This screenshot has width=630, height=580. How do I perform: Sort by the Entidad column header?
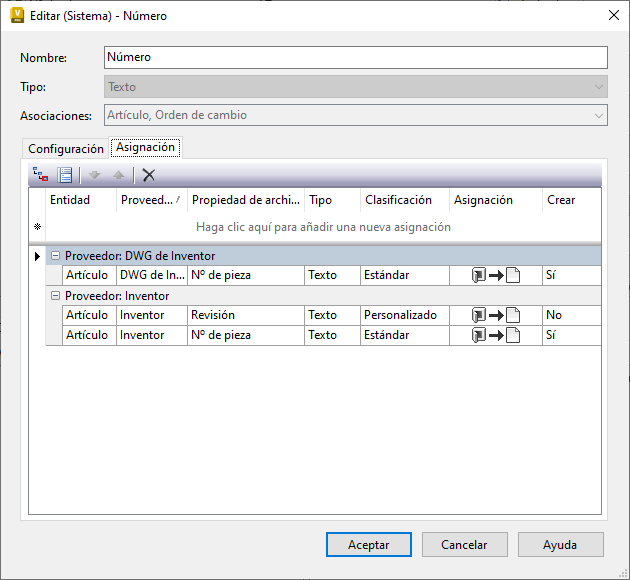point(81,200)
